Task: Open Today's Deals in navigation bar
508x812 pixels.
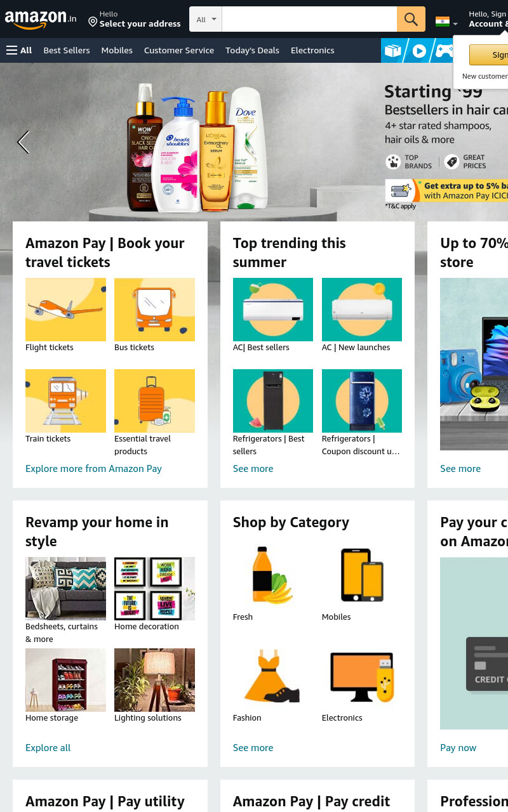Action: point(252,50)
